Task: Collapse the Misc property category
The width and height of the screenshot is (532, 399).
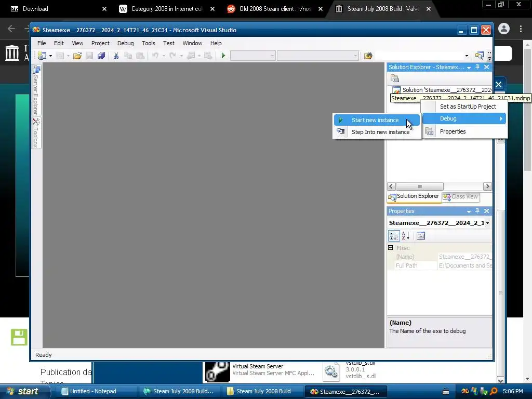Action: [x=391, y=248]
